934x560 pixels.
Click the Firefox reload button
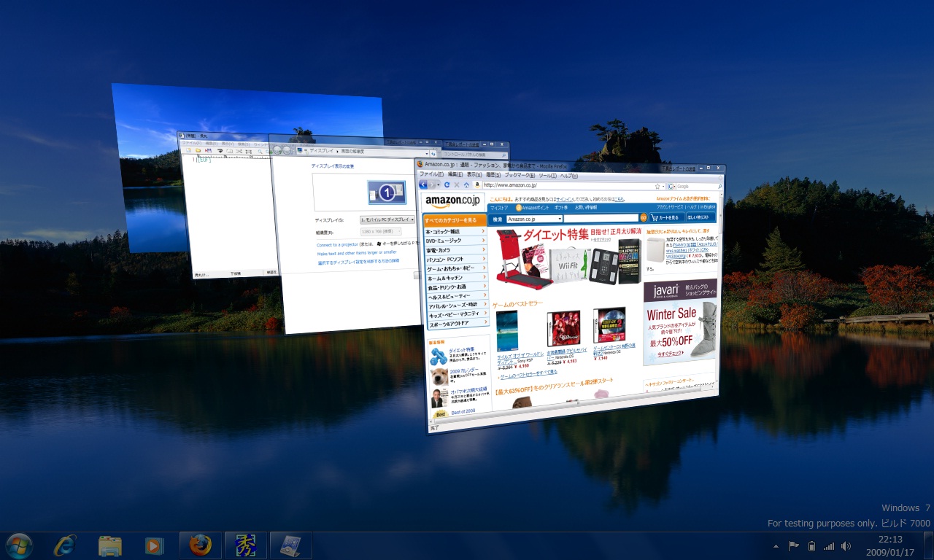447,185
